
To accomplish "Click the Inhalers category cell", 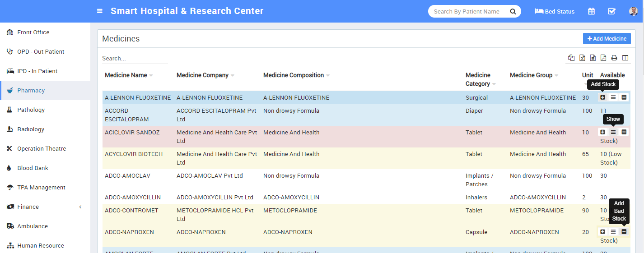I will point(476,198).
